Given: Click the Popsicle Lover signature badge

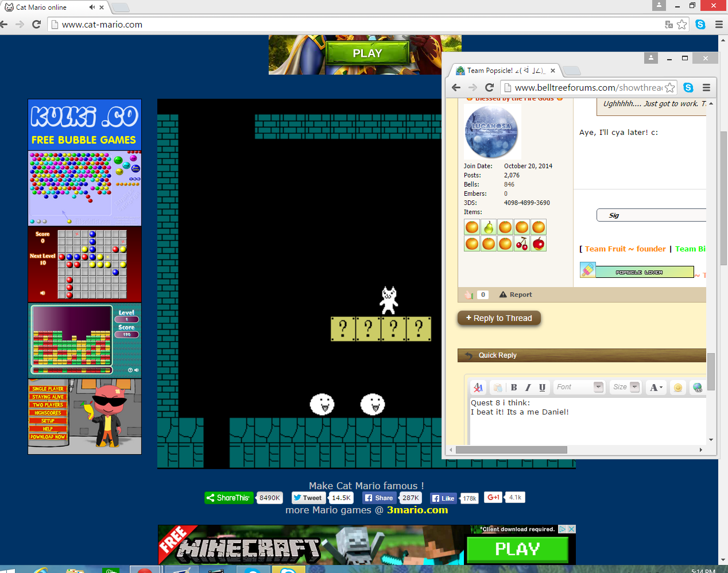Looking at the screenshot, I should pos(637,271).
